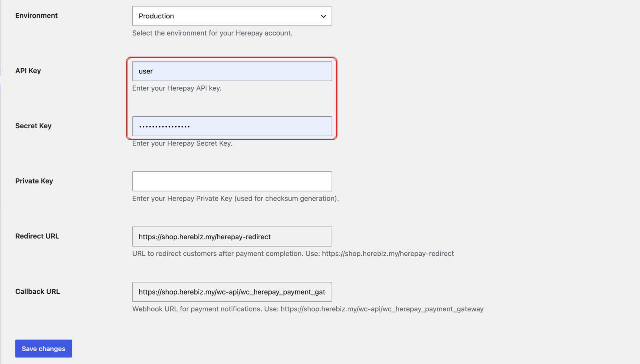Click 'Enter your Herepay Secret Key.' hint
Screen dimensions: 640x364
pos(182,143)
